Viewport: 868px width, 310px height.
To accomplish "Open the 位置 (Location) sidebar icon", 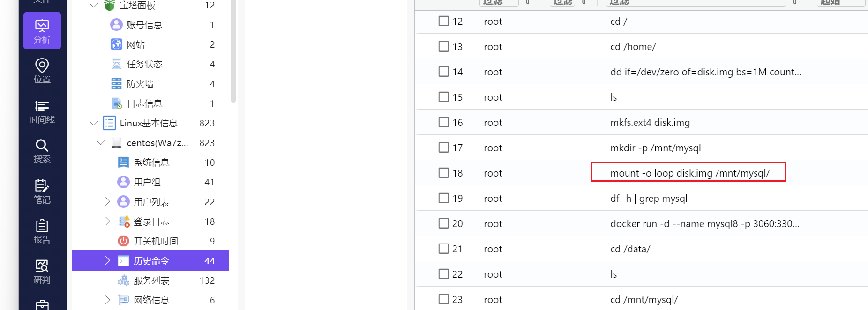I will [x=42, y=71].
